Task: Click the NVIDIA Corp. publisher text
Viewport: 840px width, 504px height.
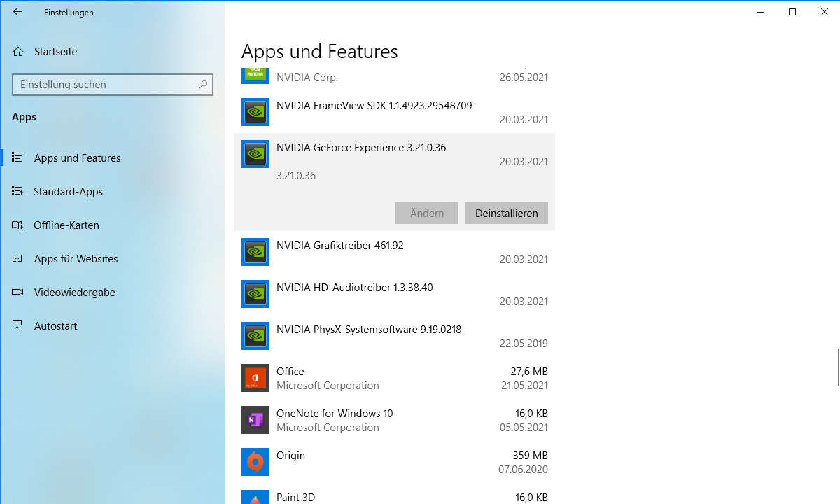Action: [x=307, y=78]
